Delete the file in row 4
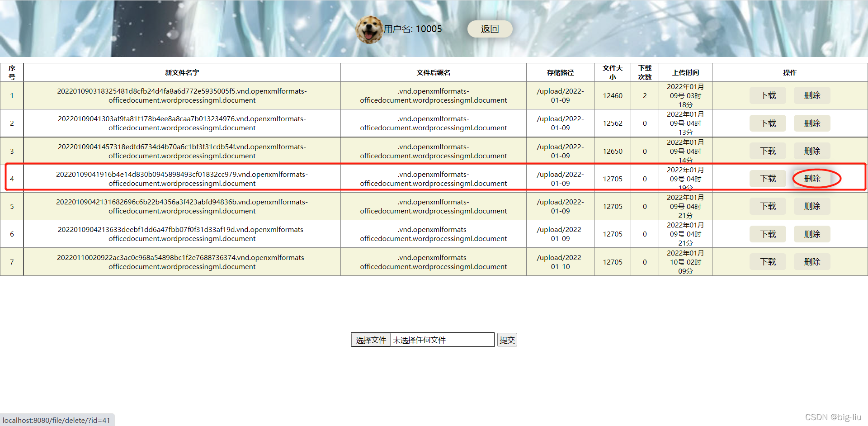 pyautogui.click(x=812, y=179)
